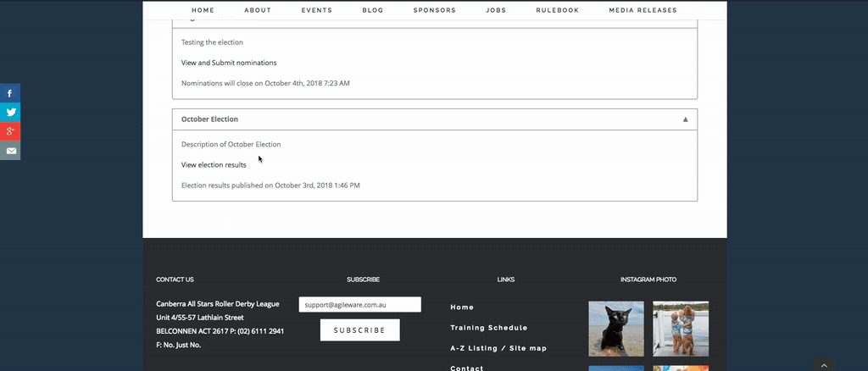This screenshot has height=371, width=868.
Task: Click the email share icon
Action: coord(10,151)
